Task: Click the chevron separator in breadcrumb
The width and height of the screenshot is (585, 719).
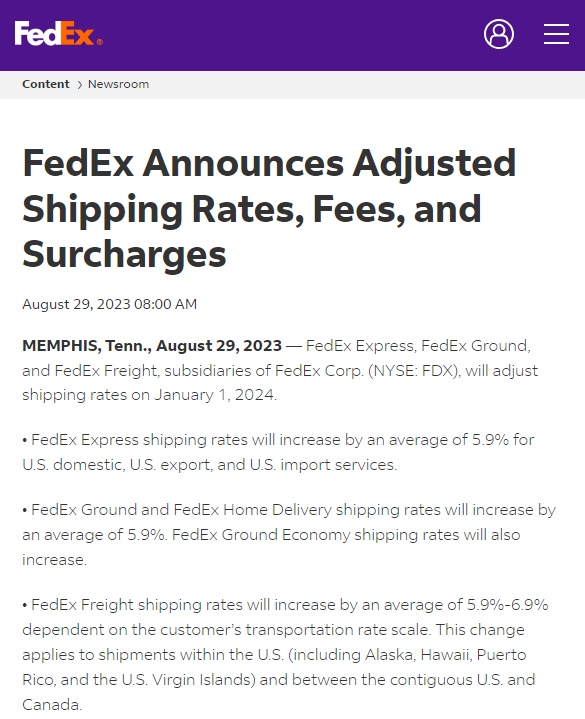Action: click(x=79, y=85)
